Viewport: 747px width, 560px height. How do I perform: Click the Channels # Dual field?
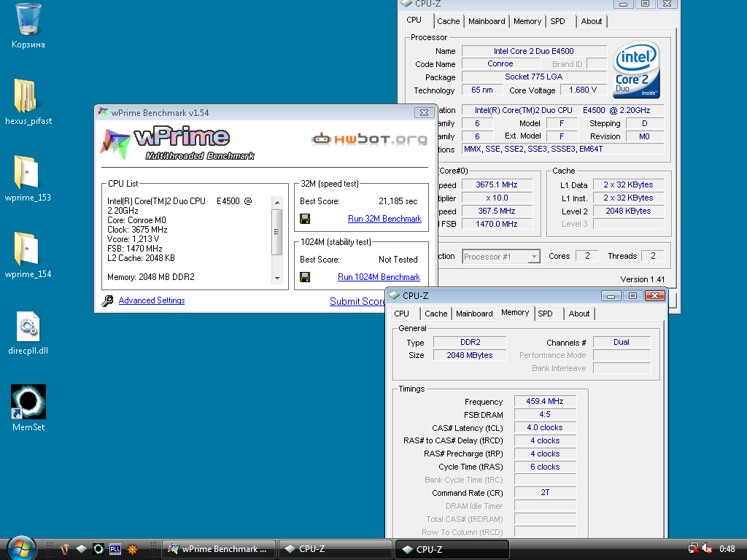(622, 342)
